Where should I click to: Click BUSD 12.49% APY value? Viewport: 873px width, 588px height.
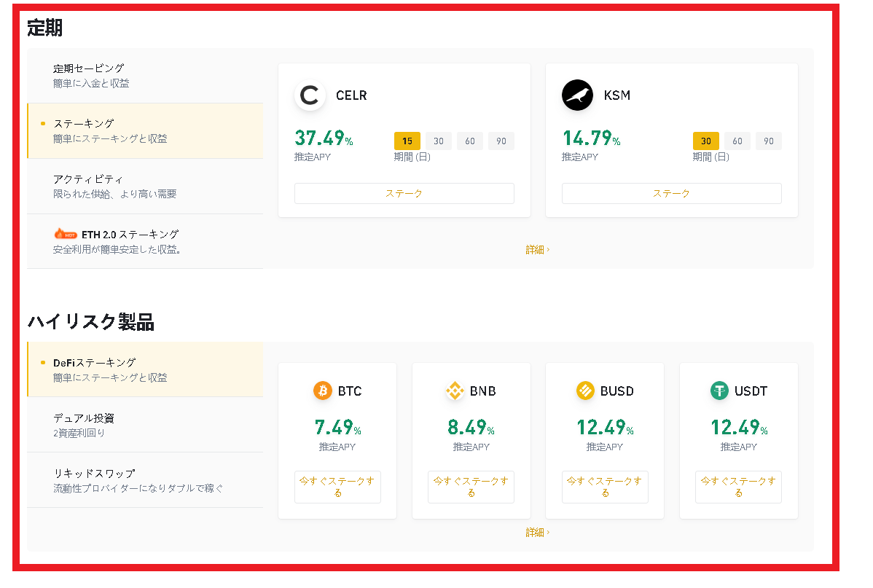605,427
